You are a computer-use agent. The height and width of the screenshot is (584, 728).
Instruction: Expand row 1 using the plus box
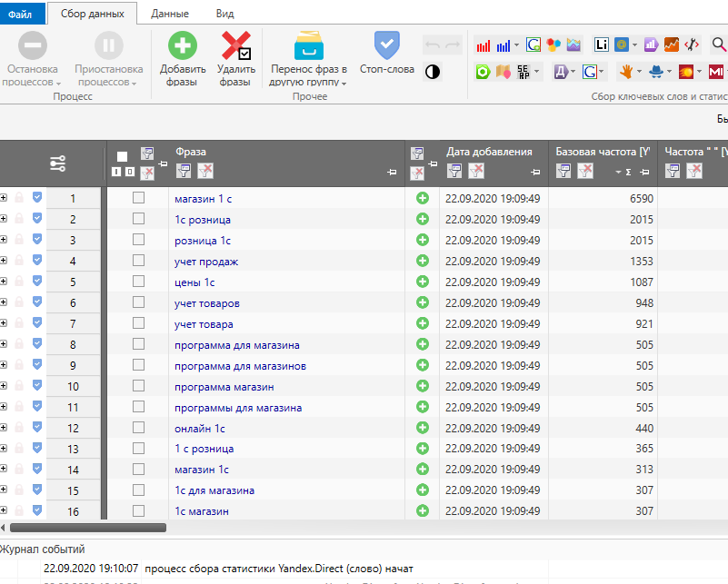(4, 198)
